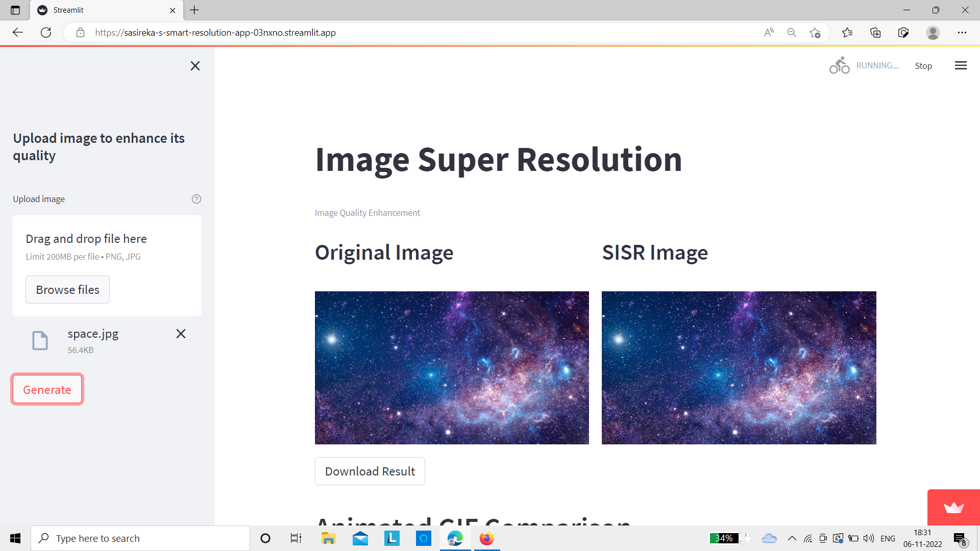The width and height of the screenshot is (980, 551).
Task: Click the address bar URL
Action: (x=214, y=33)
